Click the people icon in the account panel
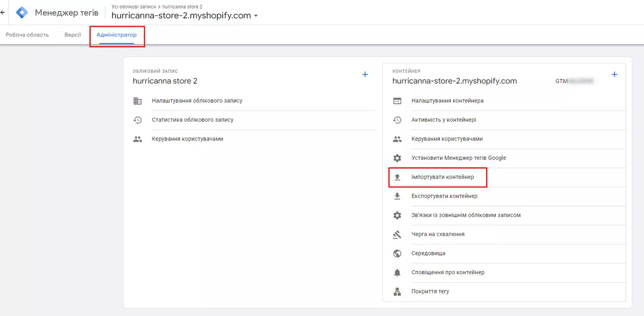 [x=138, y=139]
